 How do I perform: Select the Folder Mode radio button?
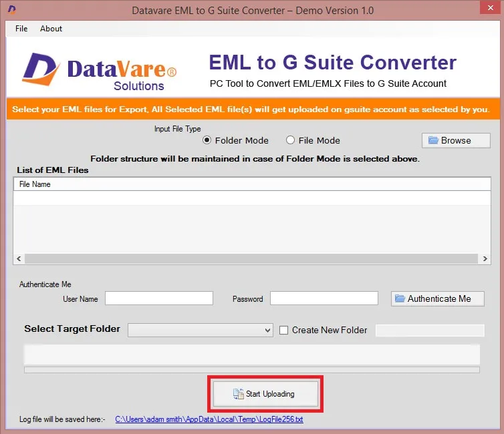tap(207, 140)
